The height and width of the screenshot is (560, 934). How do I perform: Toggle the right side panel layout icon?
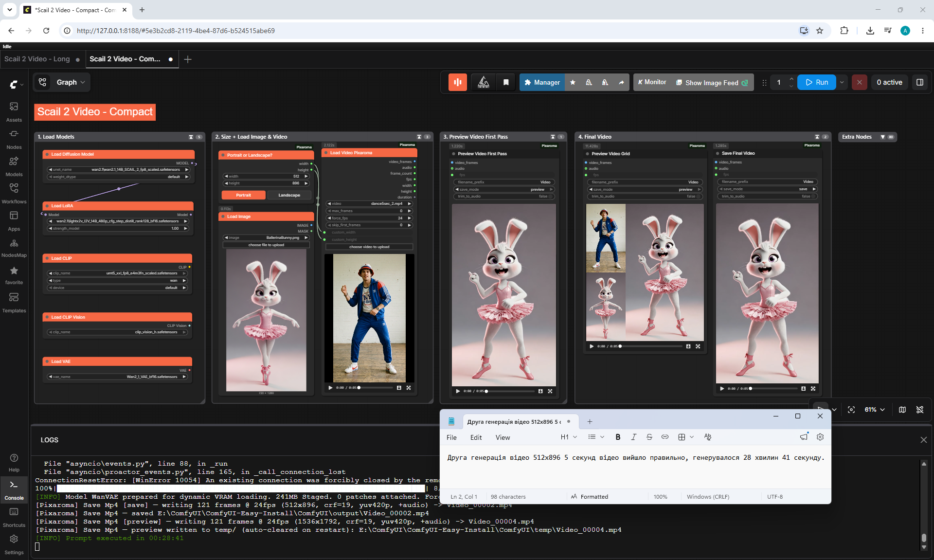pos(920,82)
